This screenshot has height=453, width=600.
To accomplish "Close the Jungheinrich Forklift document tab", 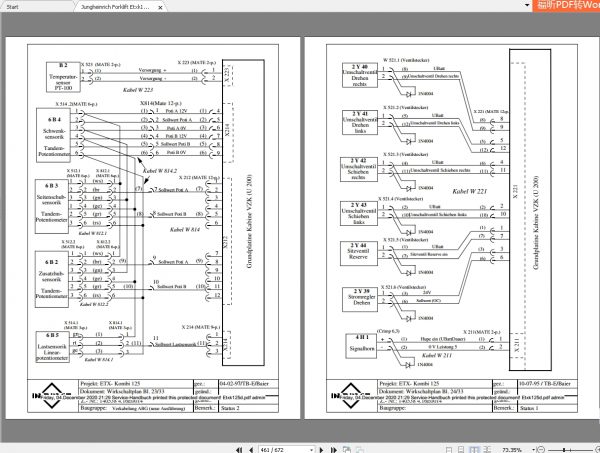I will click(160, 7).
